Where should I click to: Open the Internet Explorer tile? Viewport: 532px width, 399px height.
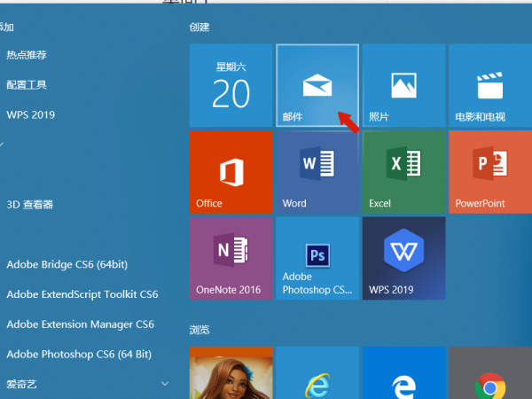click(317, 374)
